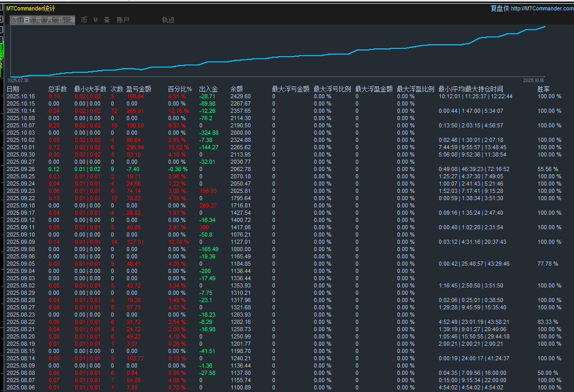Click the 2025.10.16 end date on the chart

533,81
